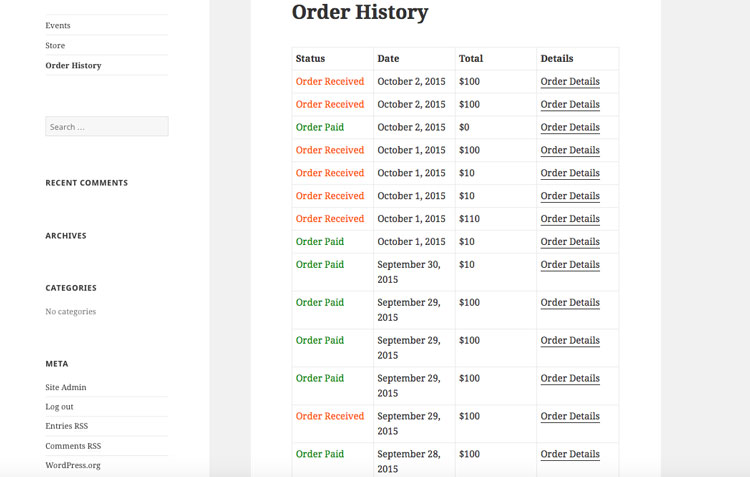750x477 pixels.
Task: Open Order Details for paid October 1 order
Action: click(570, 241)
